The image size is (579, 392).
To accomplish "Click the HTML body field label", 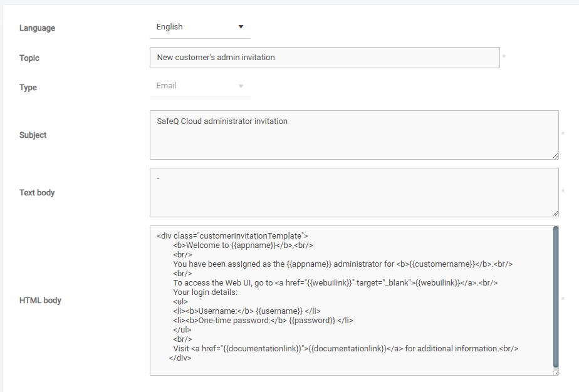I will (x=40, y=301).
